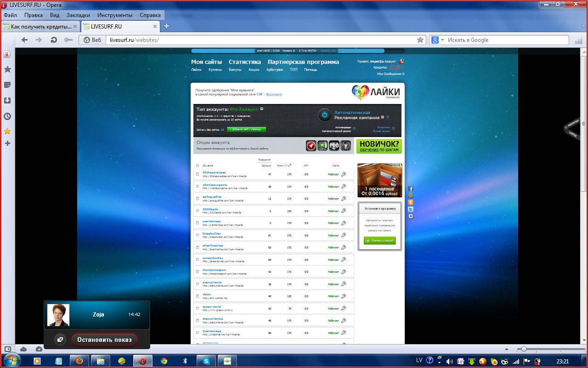Open Firefox from the Windows taskbar

tap(79, 361)
